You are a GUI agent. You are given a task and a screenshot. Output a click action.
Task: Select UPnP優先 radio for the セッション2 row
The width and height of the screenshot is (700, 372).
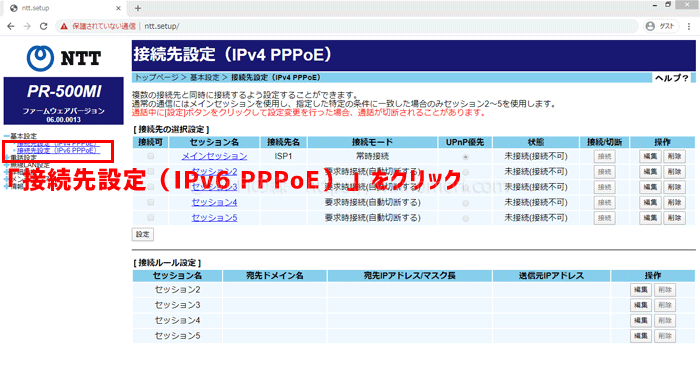click(x=466, y=172)
